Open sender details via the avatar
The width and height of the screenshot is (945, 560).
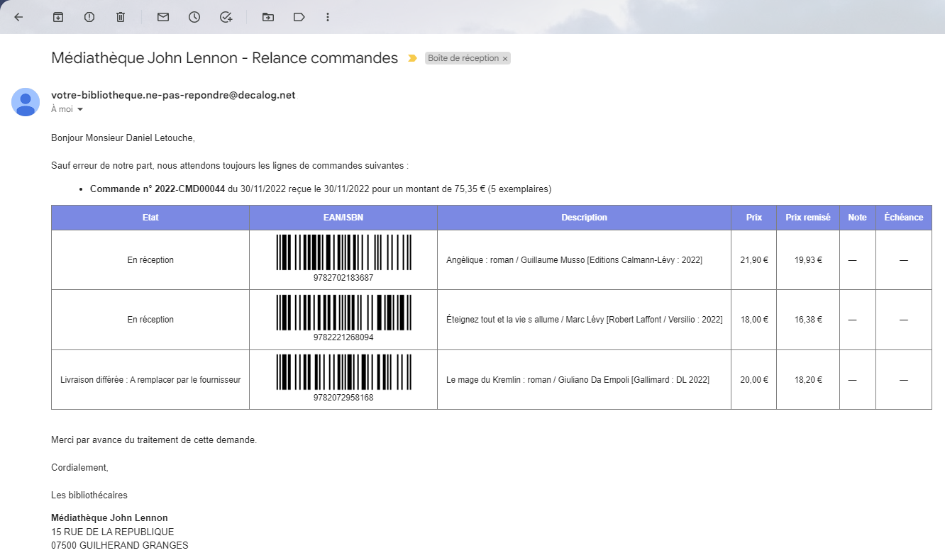click(x=26, y=103)
